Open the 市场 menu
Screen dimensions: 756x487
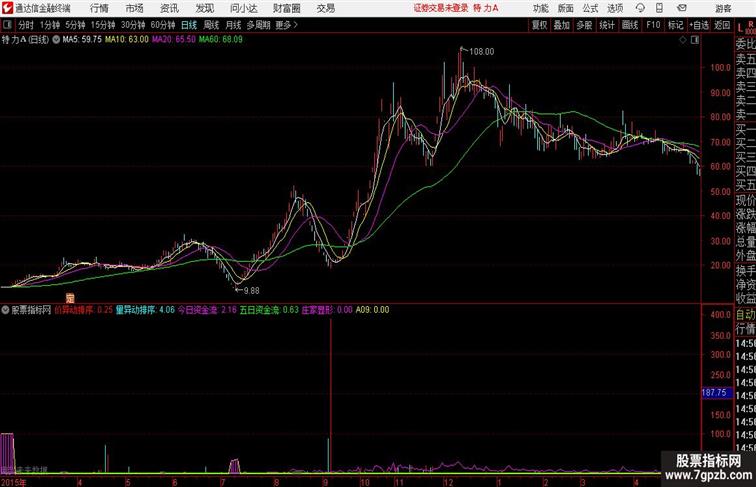(135, 8)
